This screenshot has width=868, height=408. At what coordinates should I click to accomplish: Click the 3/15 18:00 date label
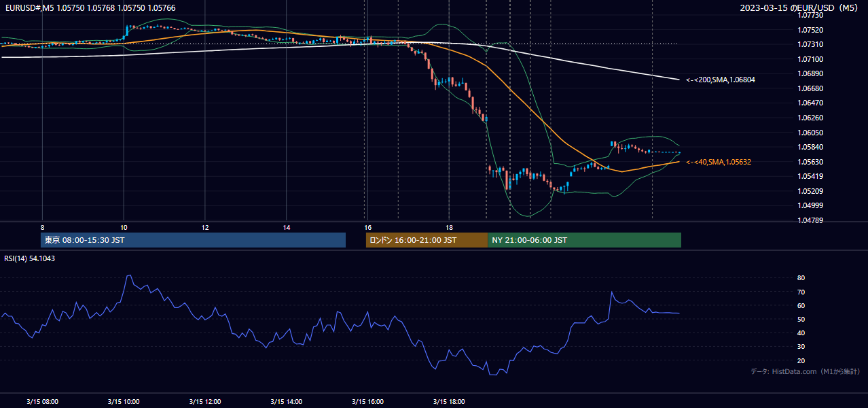click(x=449, y=401)
